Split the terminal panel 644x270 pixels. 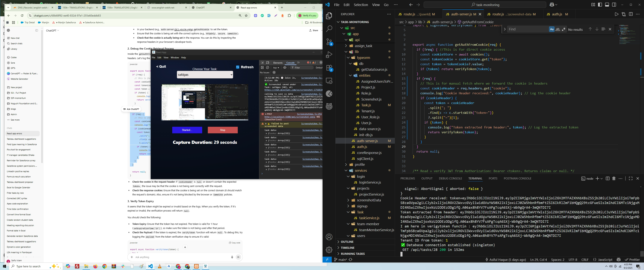point(607,178)
